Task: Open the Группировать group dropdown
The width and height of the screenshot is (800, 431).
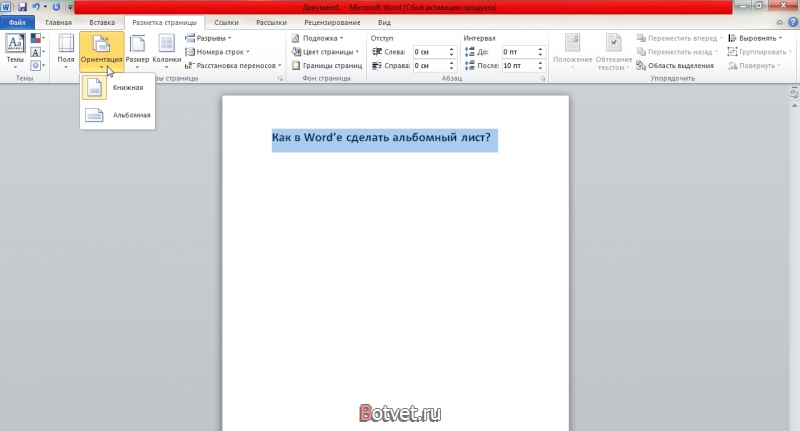Action: [x=759, y=52]
